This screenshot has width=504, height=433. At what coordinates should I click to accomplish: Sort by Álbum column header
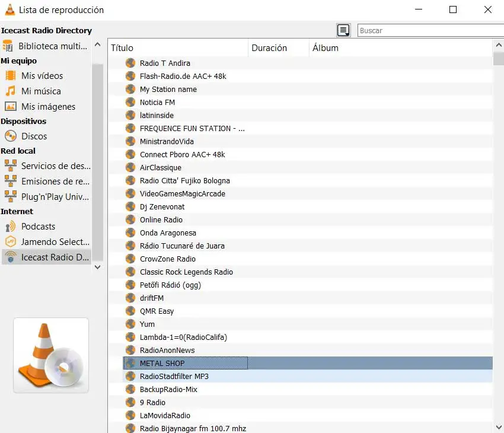click(x=400, y=48)
